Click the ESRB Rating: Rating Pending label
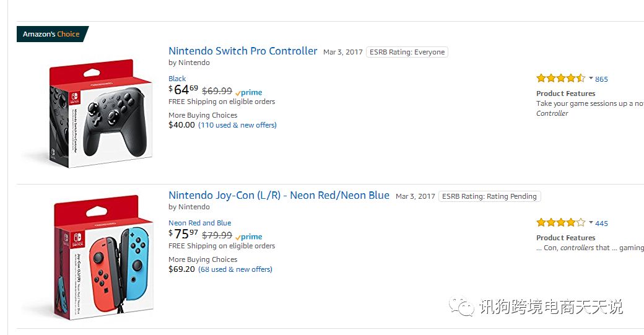 point(489,196)
